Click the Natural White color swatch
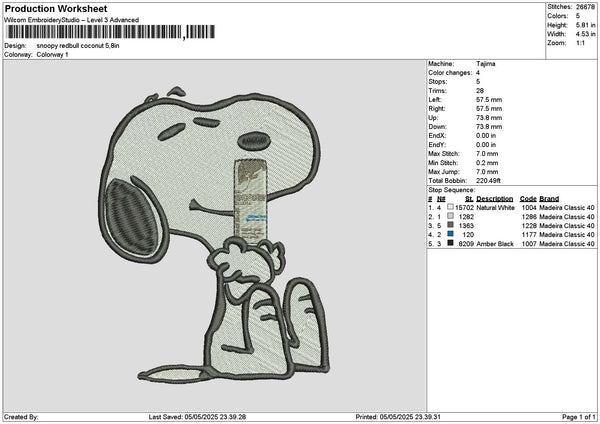This screenshot has height=424, width=600. tap(450, 207)
